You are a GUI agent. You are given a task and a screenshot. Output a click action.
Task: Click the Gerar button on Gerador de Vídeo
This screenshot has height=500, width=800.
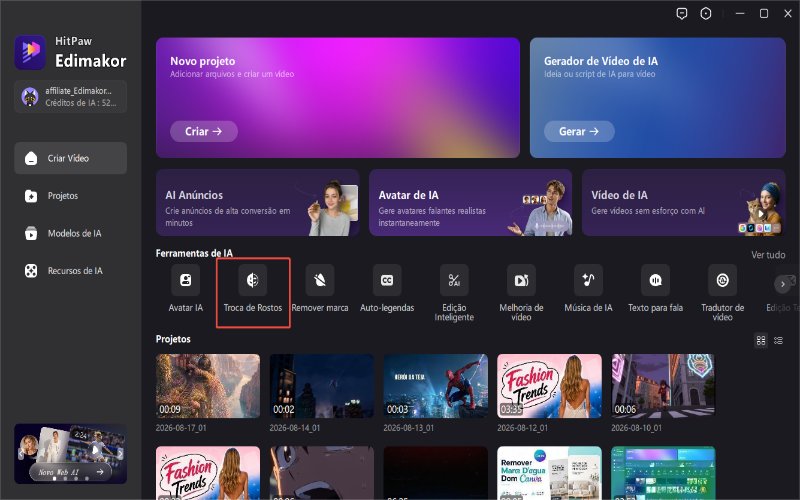point(579,131)
